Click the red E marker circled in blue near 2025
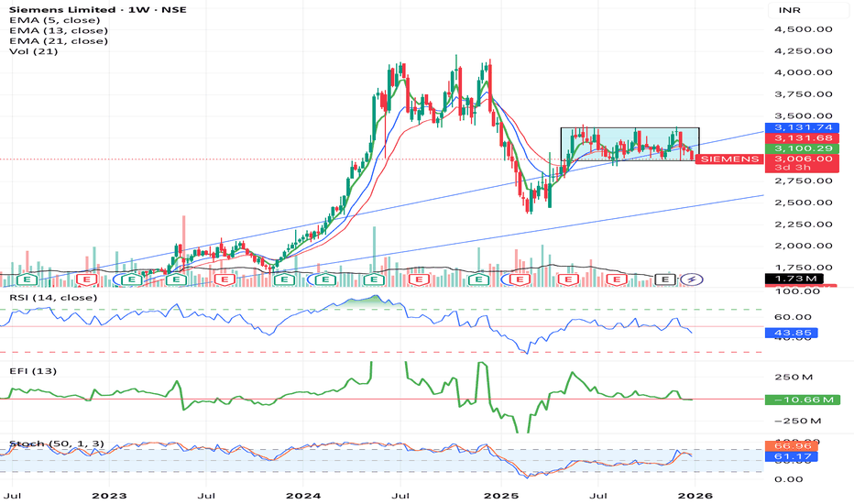This screenshot has width=854, height=504. click(520, 279)
